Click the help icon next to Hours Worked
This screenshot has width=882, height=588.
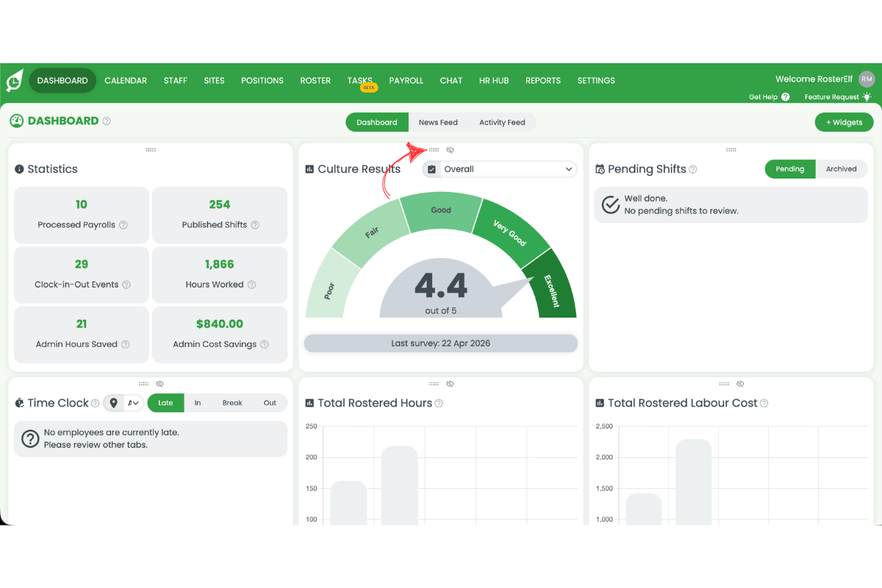pos(252,284)
